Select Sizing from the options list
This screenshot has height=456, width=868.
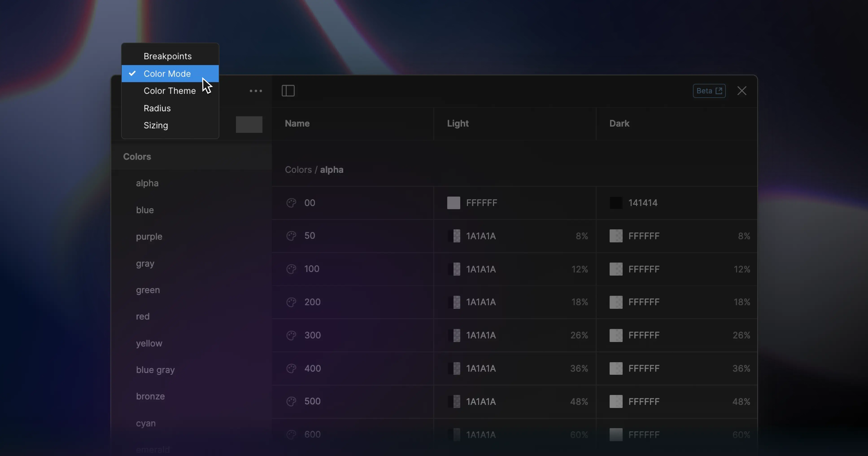[156, 125]
